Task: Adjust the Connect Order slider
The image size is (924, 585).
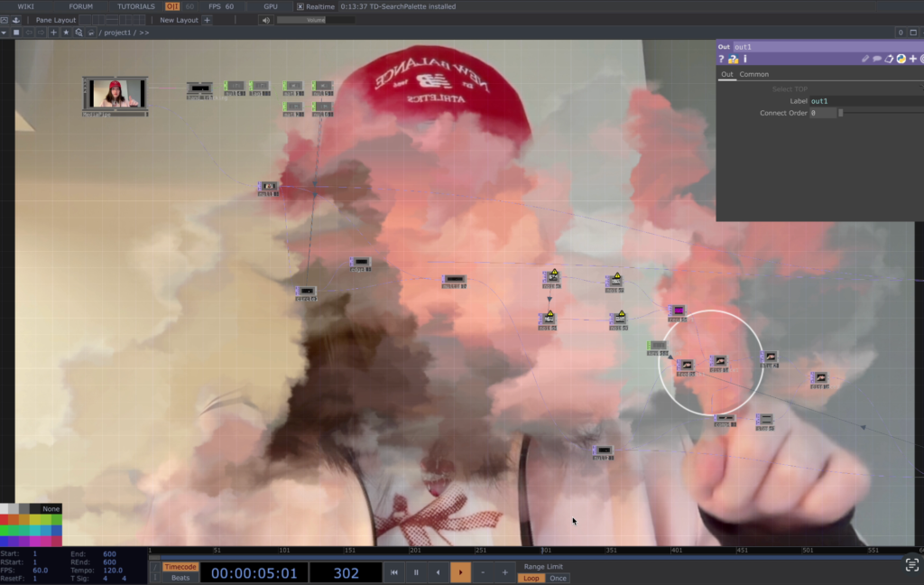Action: [881, 113]
